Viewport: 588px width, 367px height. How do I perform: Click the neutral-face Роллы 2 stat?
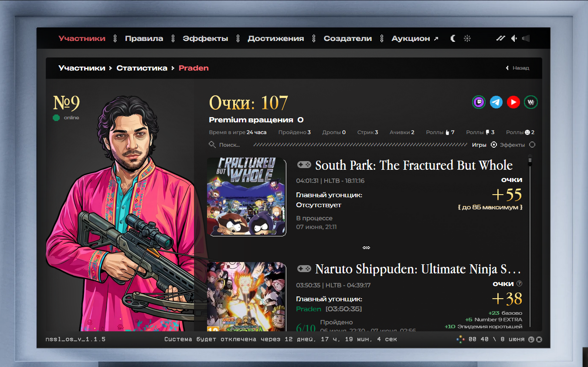[x=520, y=132]
